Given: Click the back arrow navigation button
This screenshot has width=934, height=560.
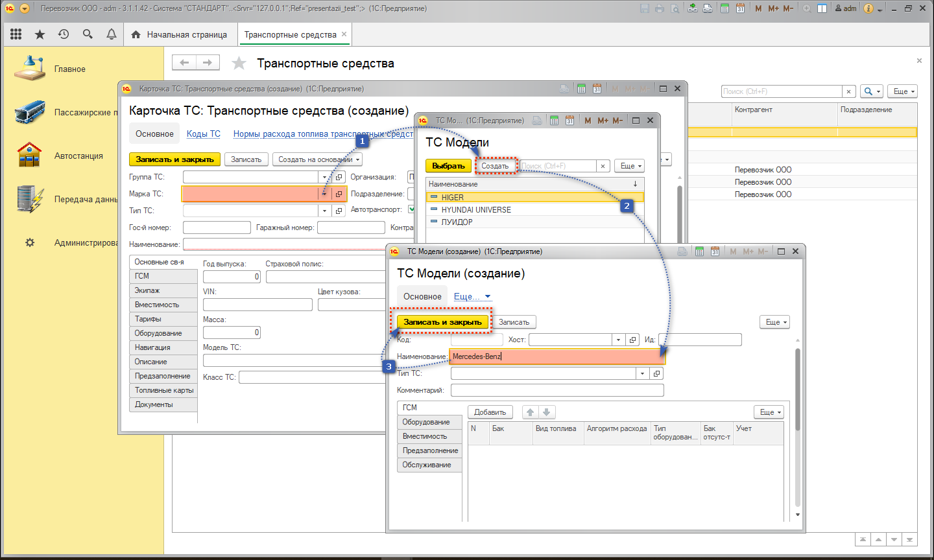Looking at the screenshot, I should (x=184, y=63).
